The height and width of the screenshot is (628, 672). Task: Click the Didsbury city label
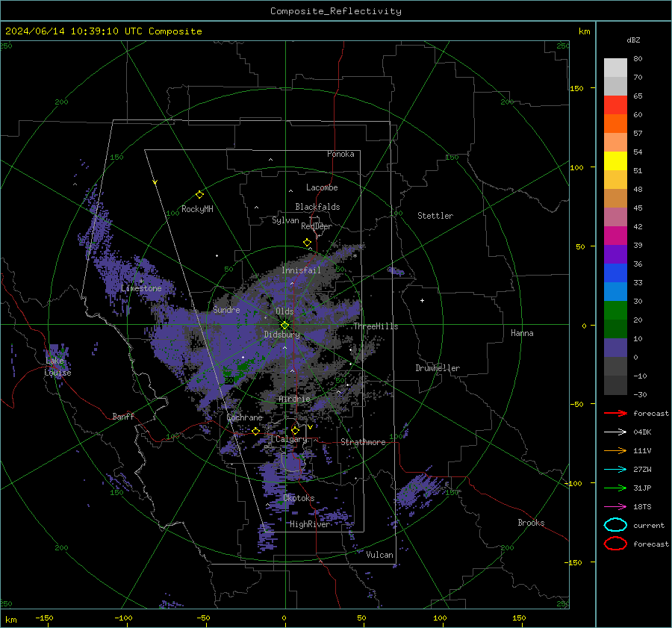[x=281, y=335]
